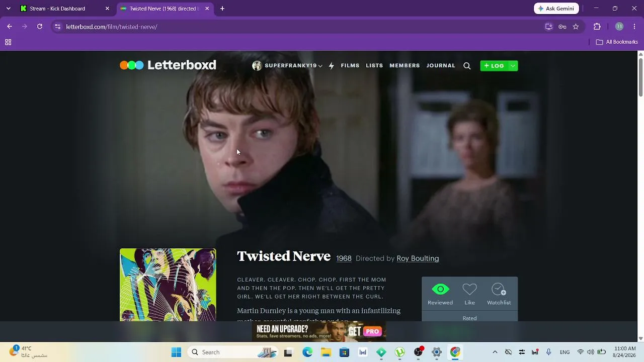Bookmark this page with the star icon
Viewport: 644px width, 362px height.
576,27
